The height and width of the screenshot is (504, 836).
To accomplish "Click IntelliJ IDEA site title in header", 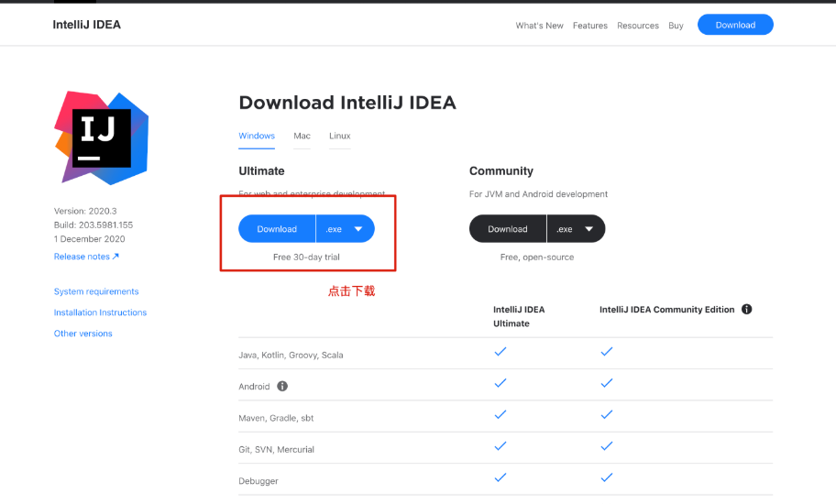I will coord(86,25).
